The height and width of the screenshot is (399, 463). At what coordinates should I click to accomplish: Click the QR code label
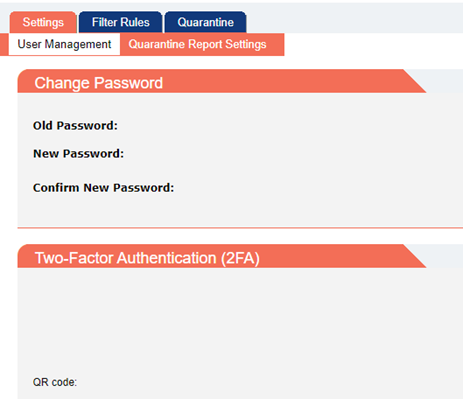click(x=55, y=382)
